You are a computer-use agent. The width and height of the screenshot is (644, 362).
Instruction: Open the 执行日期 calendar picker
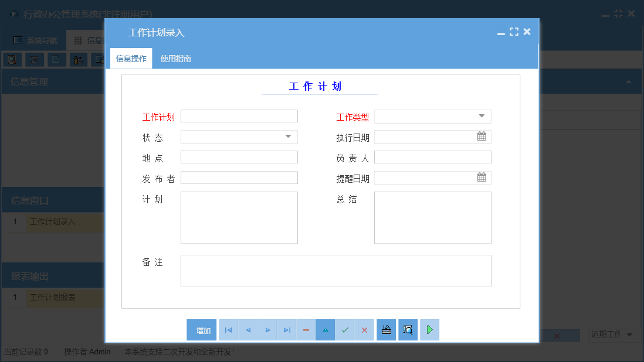[x=482, y=136]
